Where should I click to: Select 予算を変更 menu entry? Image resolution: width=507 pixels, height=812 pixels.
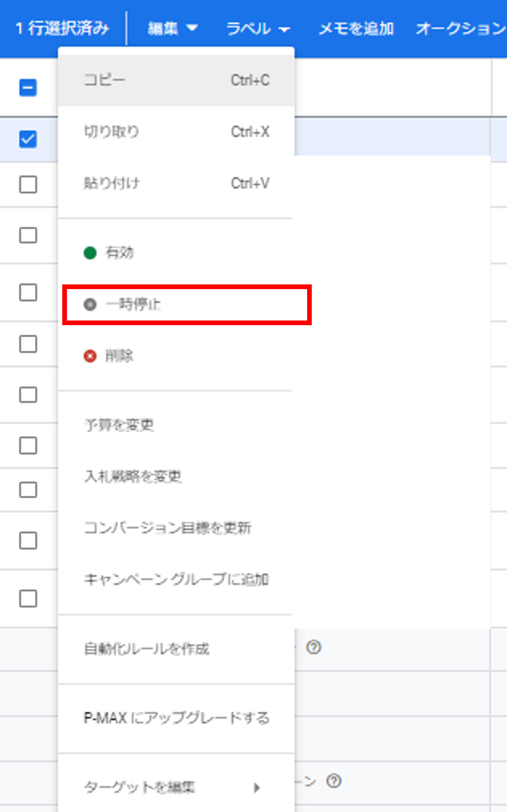pyautogui.click(x=176, y=425)
